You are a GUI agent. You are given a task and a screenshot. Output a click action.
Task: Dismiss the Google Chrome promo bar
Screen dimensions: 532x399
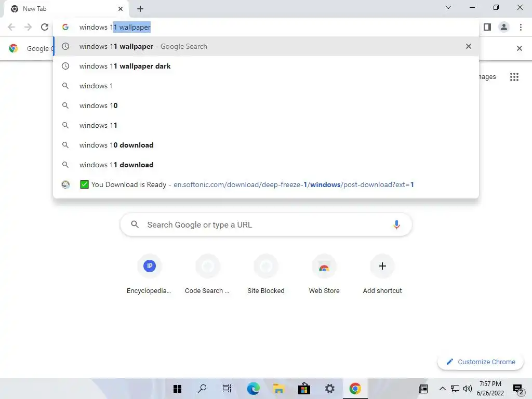[519, 48]
